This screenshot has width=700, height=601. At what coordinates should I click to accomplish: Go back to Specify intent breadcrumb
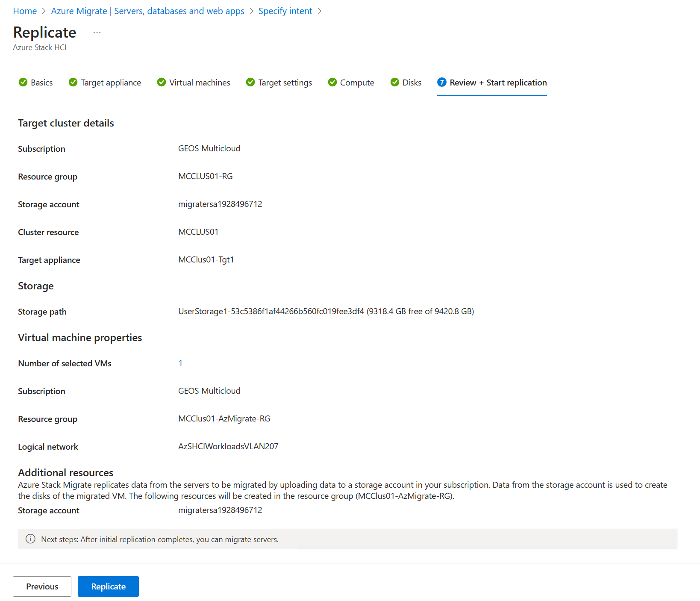[285, 11]
